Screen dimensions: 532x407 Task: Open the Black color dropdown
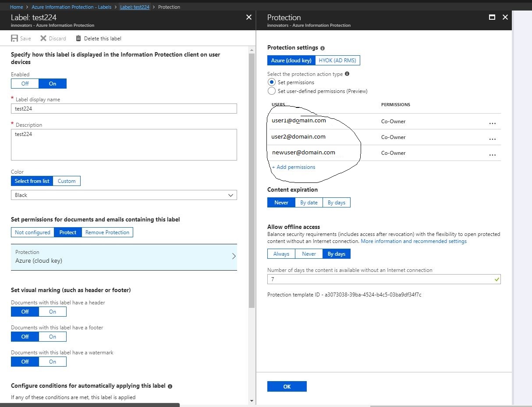point(124,195)
